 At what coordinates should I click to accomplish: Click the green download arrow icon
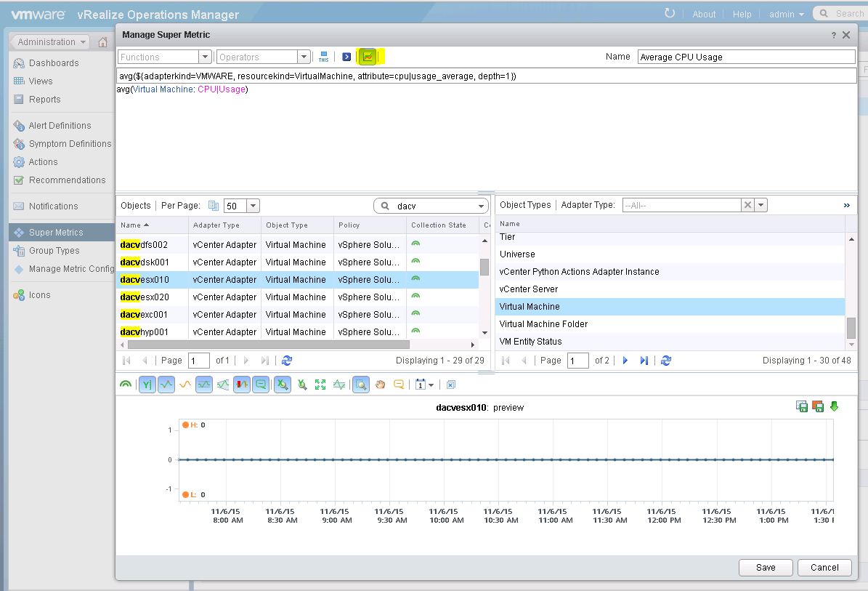pyautogui.click(x=835, y=406)
